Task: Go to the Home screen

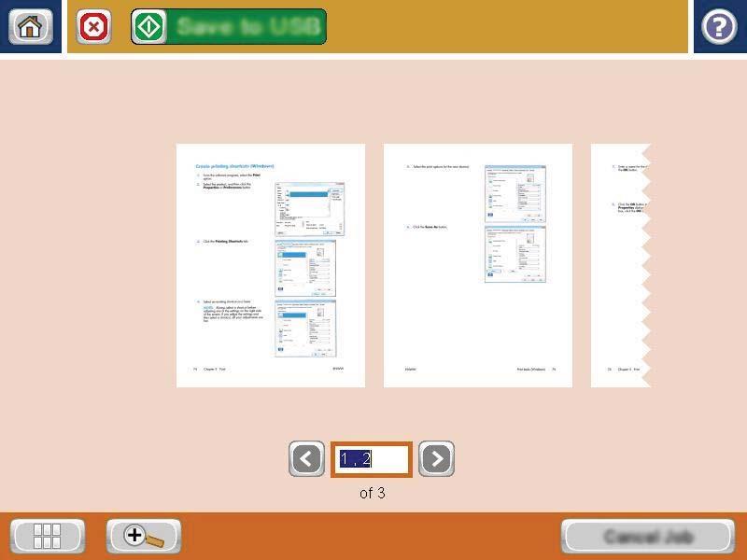Action: click(30, 27)
